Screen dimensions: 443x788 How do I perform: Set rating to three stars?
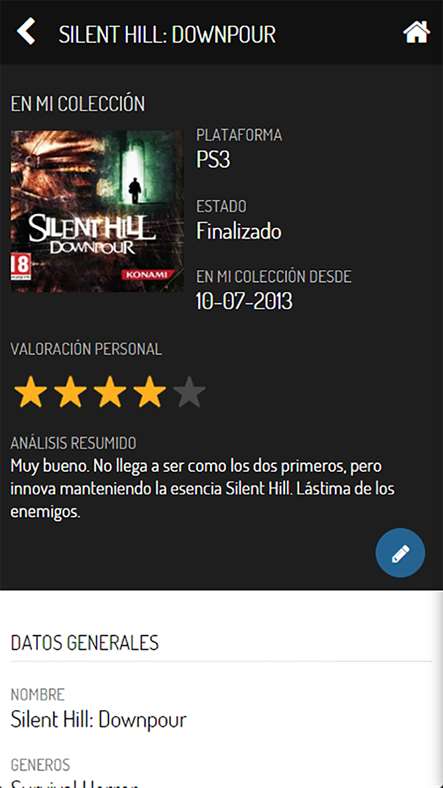[110, 392]
